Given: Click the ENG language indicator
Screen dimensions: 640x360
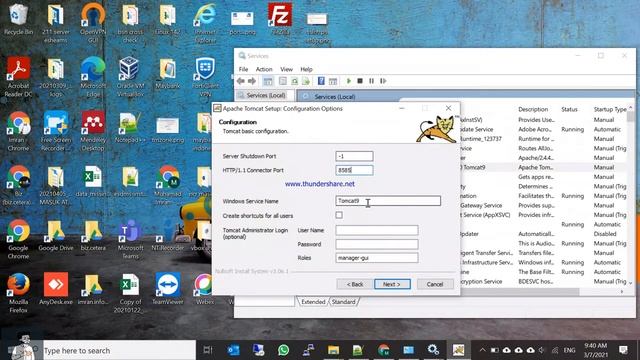Looking at the screenshot, I should 569,350.
